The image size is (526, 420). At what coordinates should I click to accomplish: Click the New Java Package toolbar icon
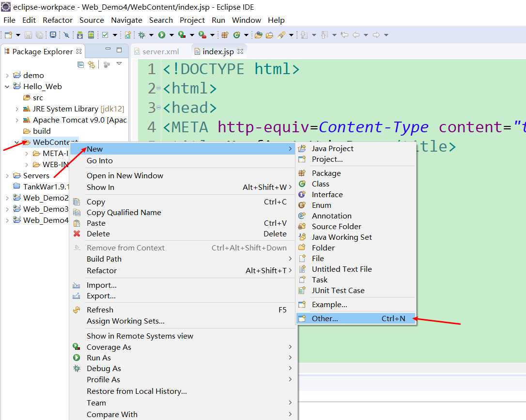225,35
